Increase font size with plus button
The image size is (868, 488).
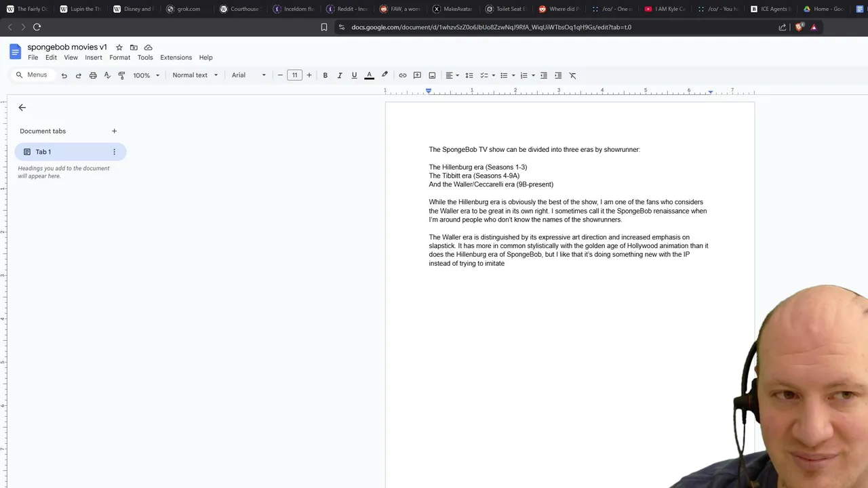309,75
